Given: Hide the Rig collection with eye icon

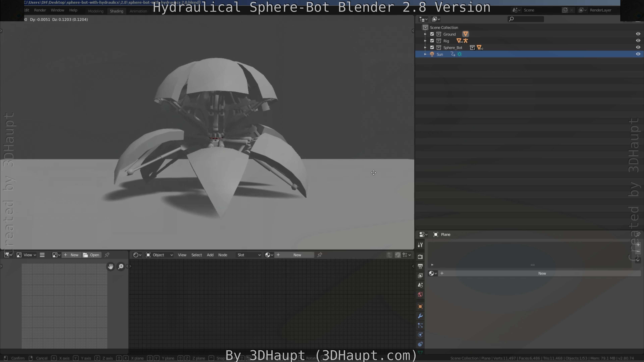Looking at the screenshot, I should click(638, 40).
